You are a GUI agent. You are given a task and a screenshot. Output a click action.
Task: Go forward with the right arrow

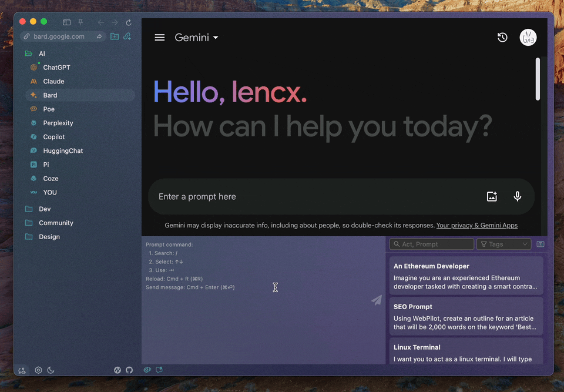pyautogui.click(x=115, y=22)
